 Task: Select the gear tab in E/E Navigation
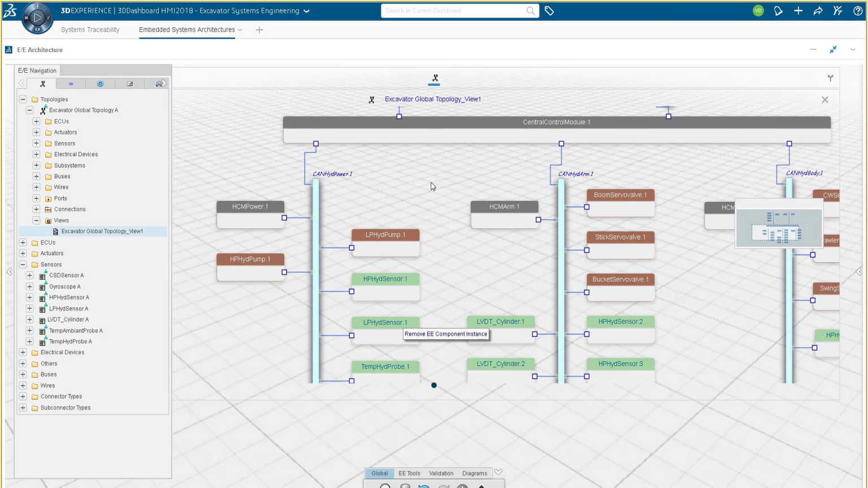click(x=100, y=84)
